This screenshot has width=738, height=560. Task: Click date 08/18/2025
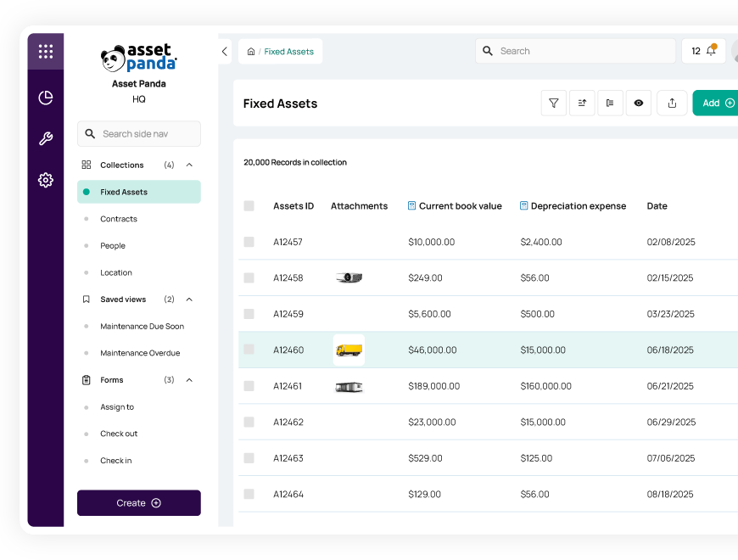click(x=670, y=494)
